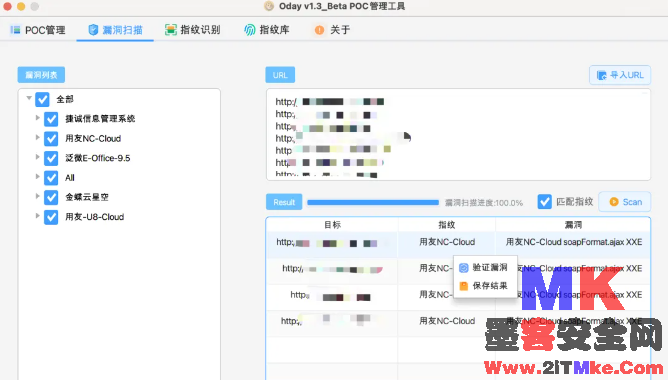Click the 保存结果 orange file icon

pyautogui.click(x=464, y=286)
